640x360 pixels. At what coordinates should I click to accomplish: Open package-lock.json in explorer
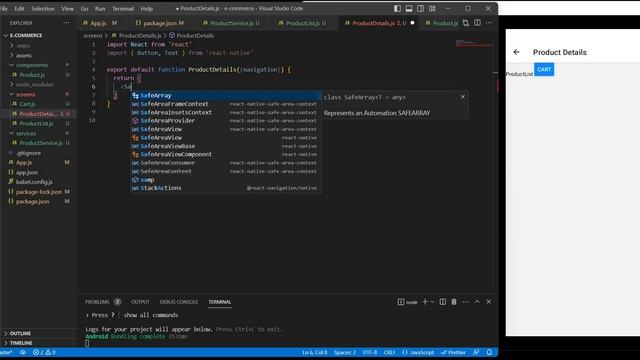pos(38,192)
